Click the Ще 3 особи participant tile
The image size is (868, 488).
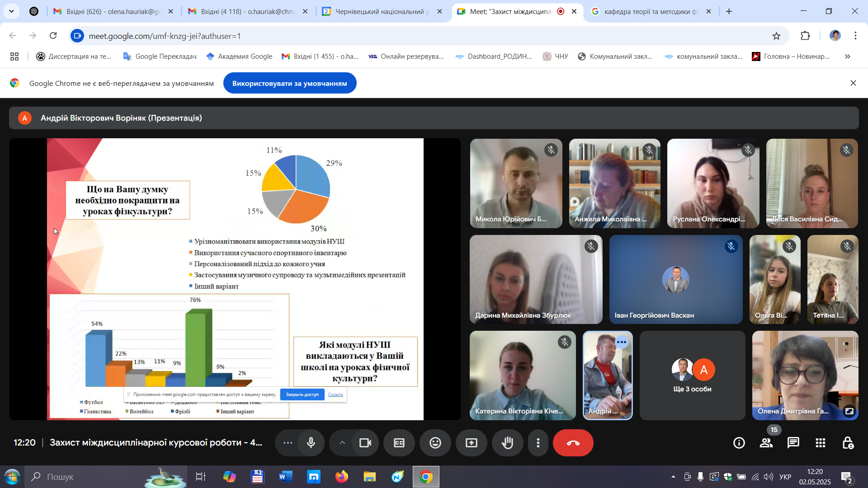tap(692, 375)
